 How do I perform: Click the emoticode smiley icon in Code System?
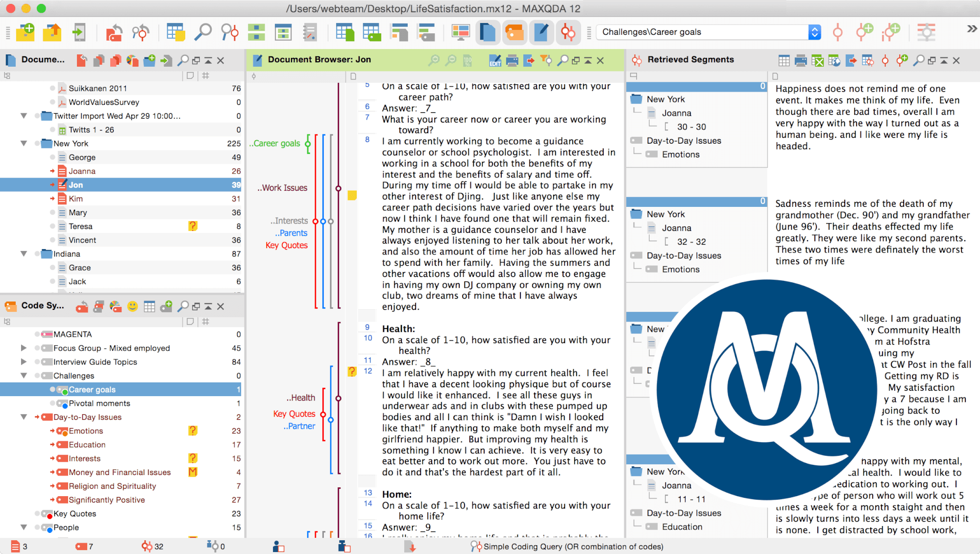tap(132, 306)
